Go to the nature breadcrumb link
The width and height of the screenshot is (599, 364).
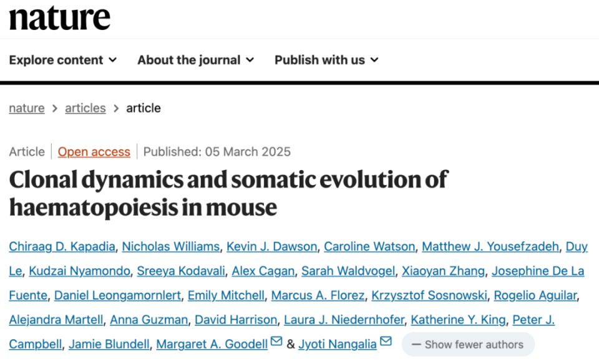(27, 108)
